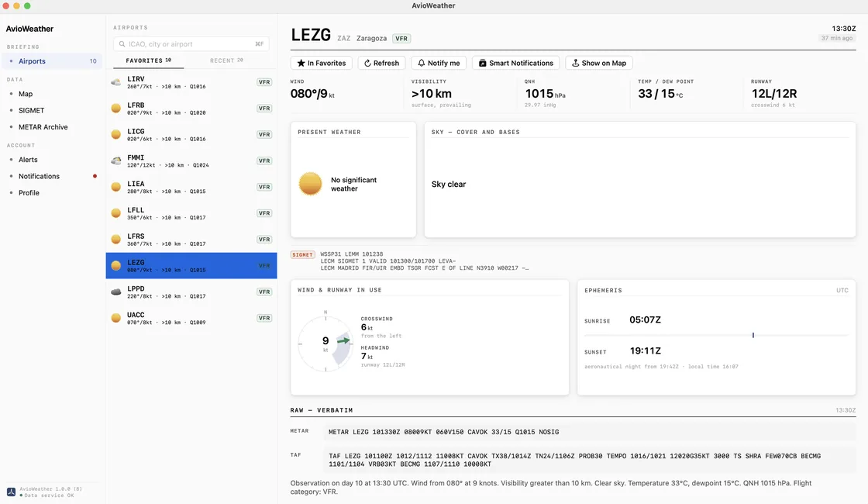Click the sun icon next to LFRS
This screenshot has height=504, width=868.
pos(116,240)
